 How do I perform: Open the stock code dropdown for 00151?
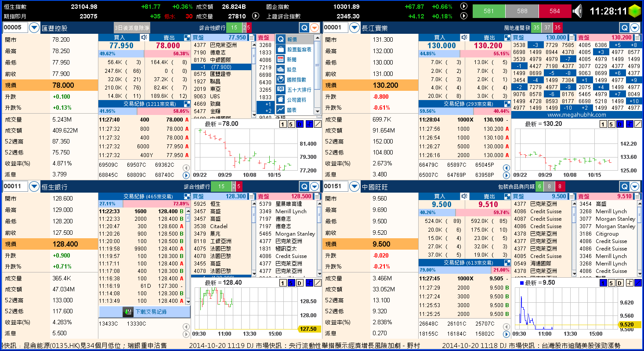[355, 186]
